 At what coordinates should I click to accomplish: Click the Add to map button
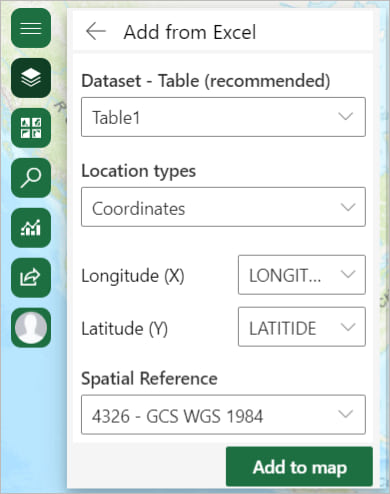[299, 467]
